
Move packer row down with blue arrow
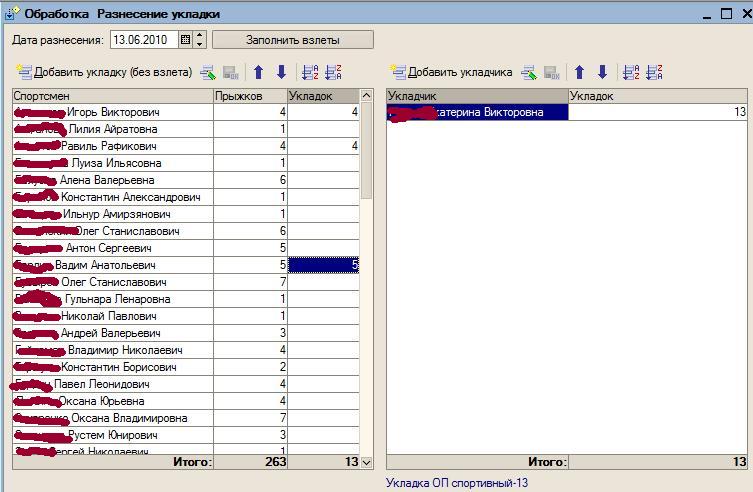602,72
